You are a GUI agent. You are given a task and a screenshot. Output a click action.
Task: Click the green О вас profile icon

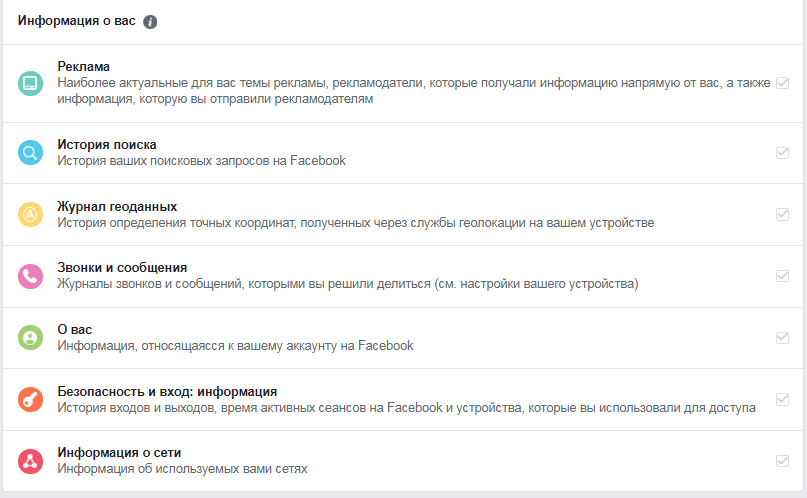coord(30,338)
